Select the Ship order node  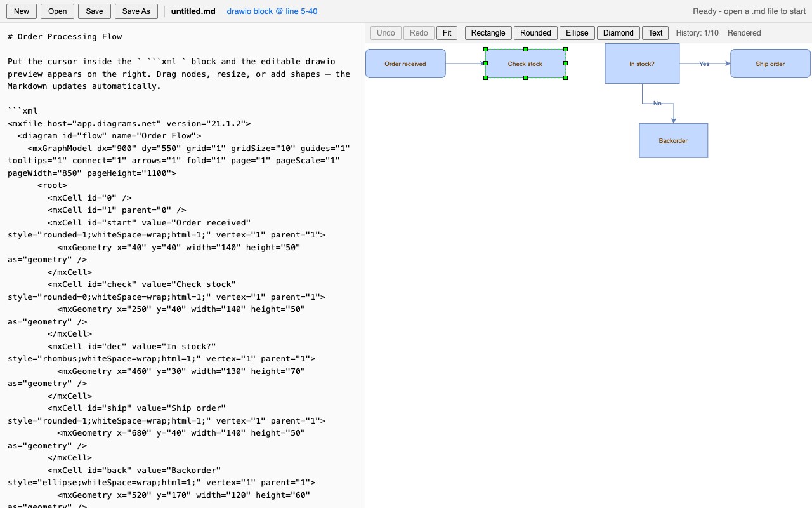pyautogui.click(x=770, y=63)
